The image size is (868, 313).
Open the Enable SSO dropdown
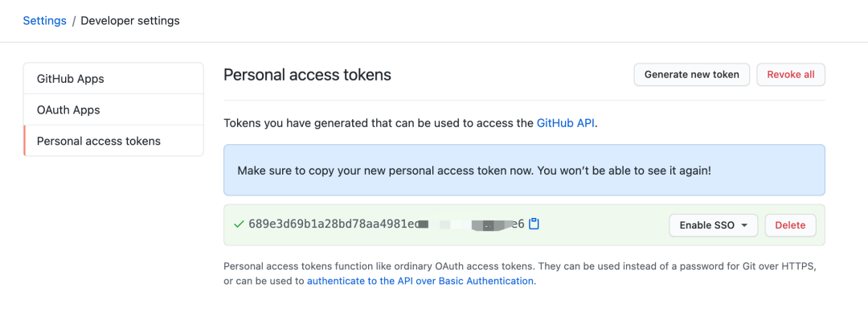(x=714, y=225)
